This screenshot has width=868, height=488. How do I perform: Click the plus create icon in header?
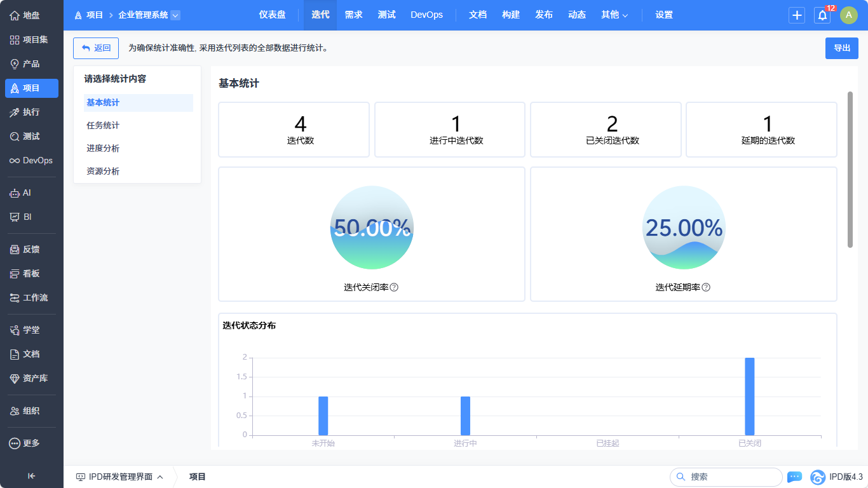point(797,15)
